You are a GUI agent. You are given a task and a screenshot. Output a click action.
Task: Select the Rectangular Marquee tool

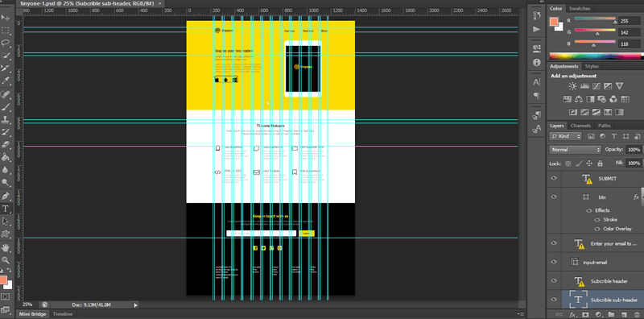tap(6, 31)
